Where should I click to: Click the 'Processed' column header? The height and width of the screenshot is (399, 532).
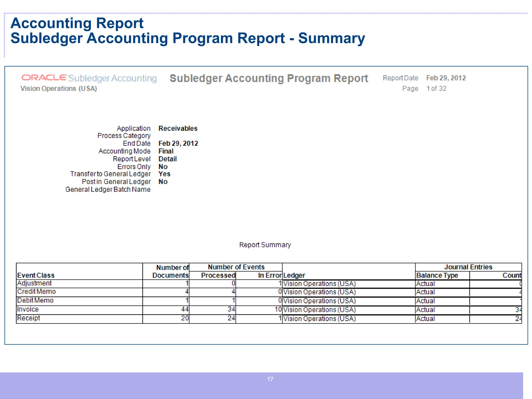(218, 275)
